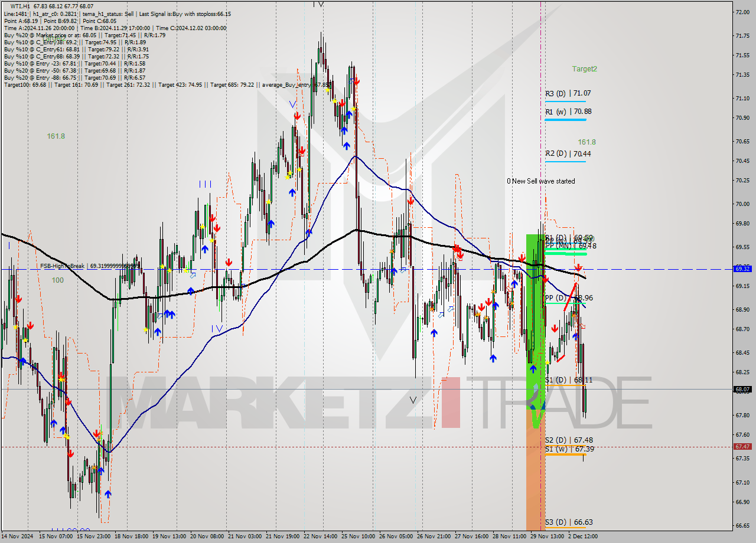Click the green '100' Fibonacci label
Image resolution: width=756 pixels, height=543 pixels.
(x=57, y=280)
